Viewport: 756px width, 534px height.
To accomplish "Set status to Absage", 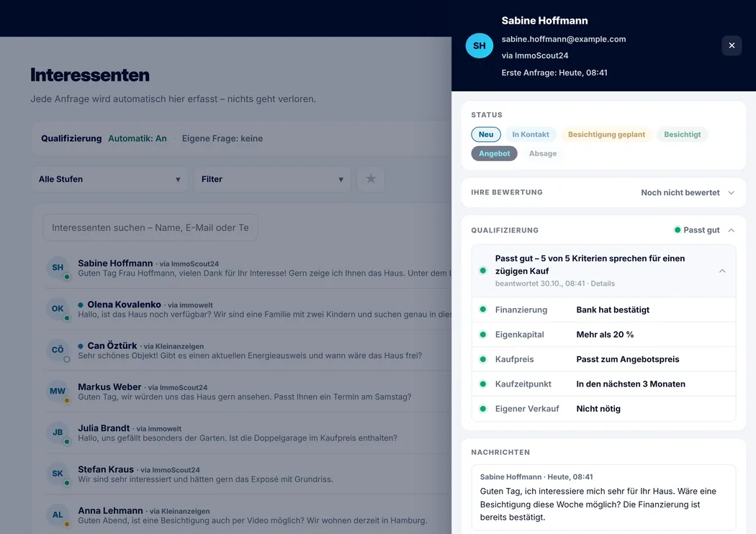I will coord(542,153).
